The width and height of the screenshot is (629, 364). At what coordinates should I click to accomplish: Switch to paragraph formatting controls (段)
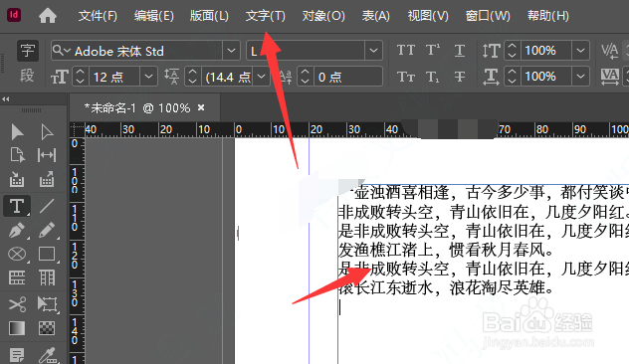coord(28,76)
